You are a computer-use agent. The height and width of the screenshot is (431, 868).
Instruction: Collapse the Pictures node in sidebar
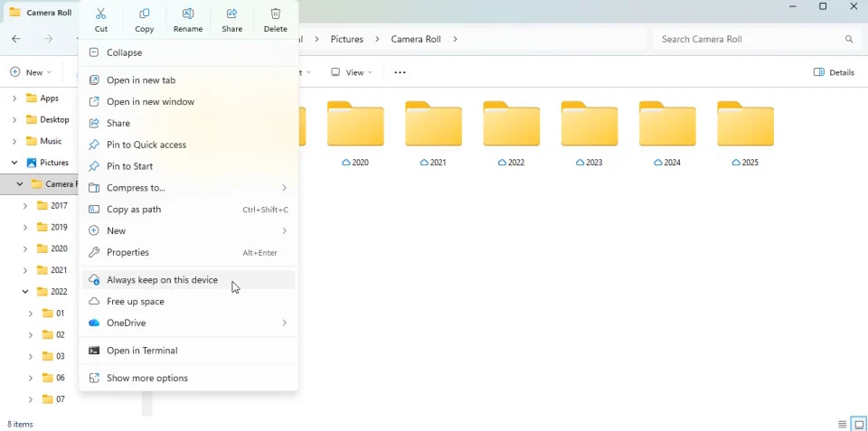(x=14, y=163)
